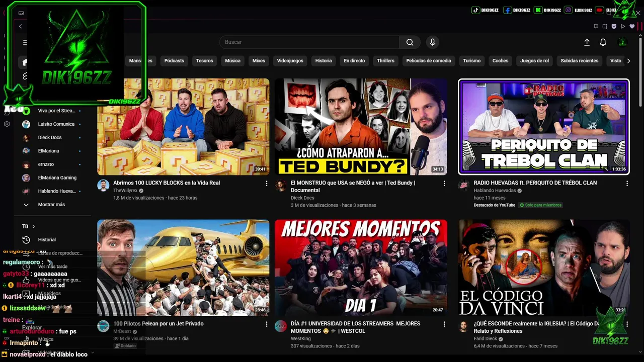This screenshot has height=362, width=644.
Task: Open the Historial link
Action: [47, 240]
